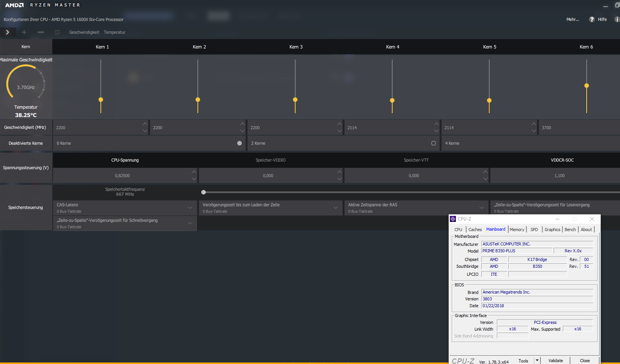Click the minus icon in the Ryzen Master toolbar
The height and width of the screenshot is (364, 620).
pyautogui.click(x=41, y=32)
